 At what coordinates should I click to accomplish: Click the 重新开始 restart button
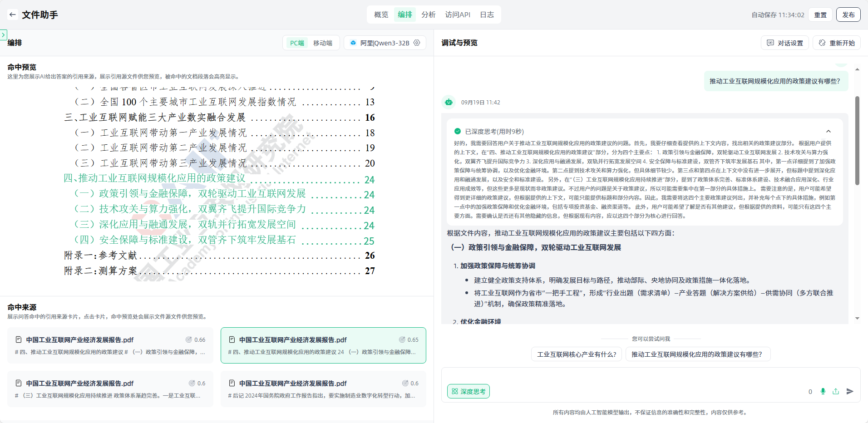pyautogui.click(x=837, y=43)
